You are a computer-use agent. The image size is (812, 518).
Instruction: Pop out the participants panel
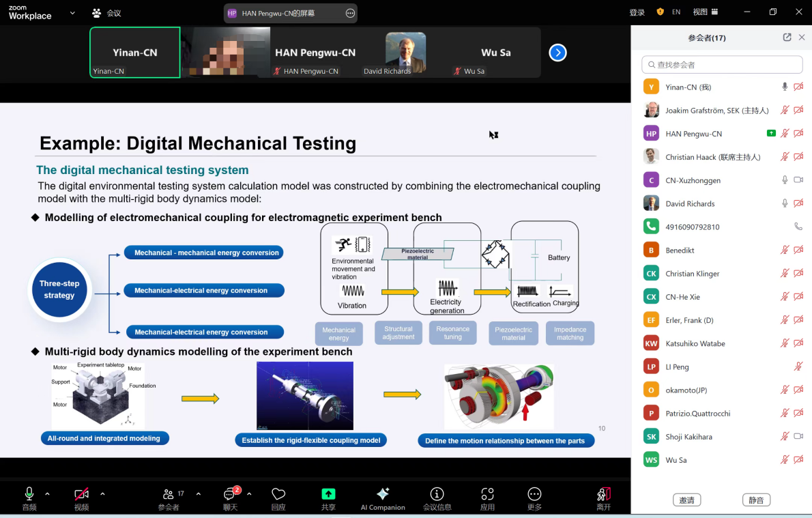click(787, 38)
